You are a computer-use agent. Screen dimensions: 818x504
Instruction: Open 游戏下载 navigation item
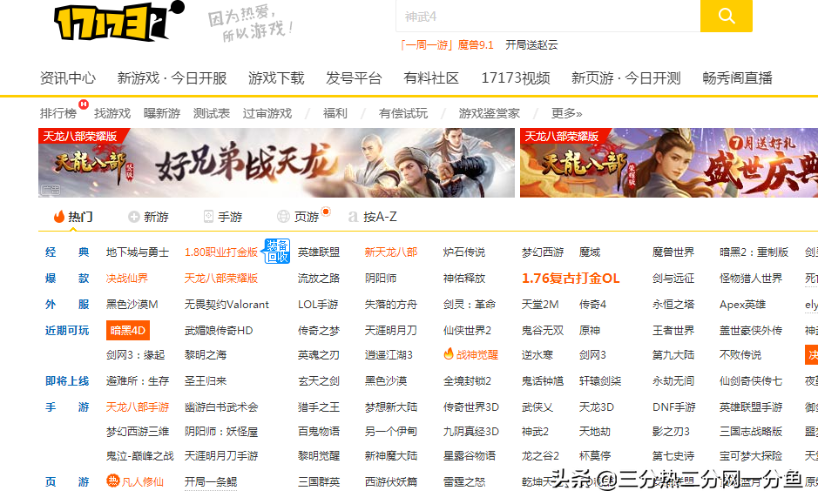click(276, 78)
